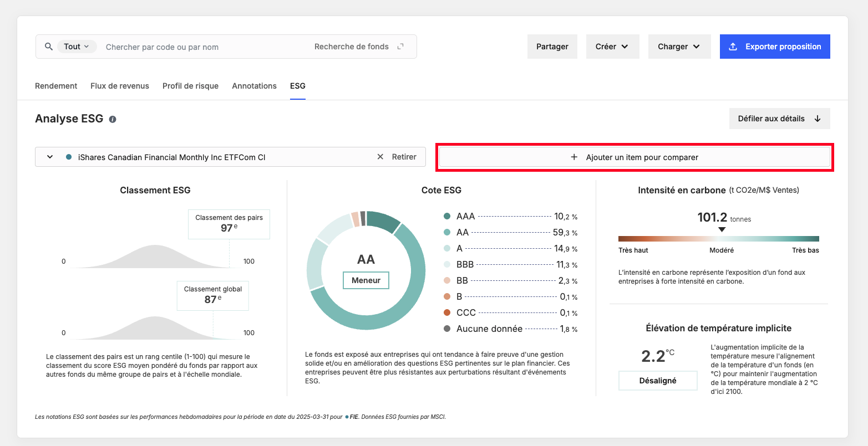Click the carbon intensity triangle marker
The image size is (868, 446).
click(x=722, y=229)
